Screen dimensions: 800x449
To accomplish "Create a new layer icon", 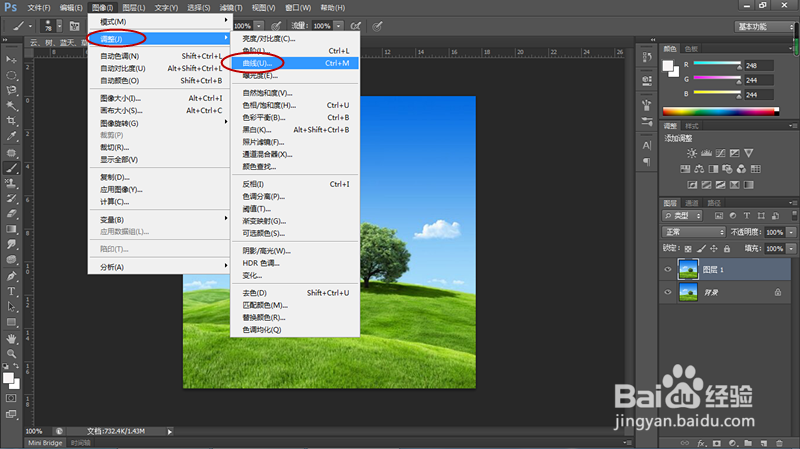I will [x=764, y=443].
